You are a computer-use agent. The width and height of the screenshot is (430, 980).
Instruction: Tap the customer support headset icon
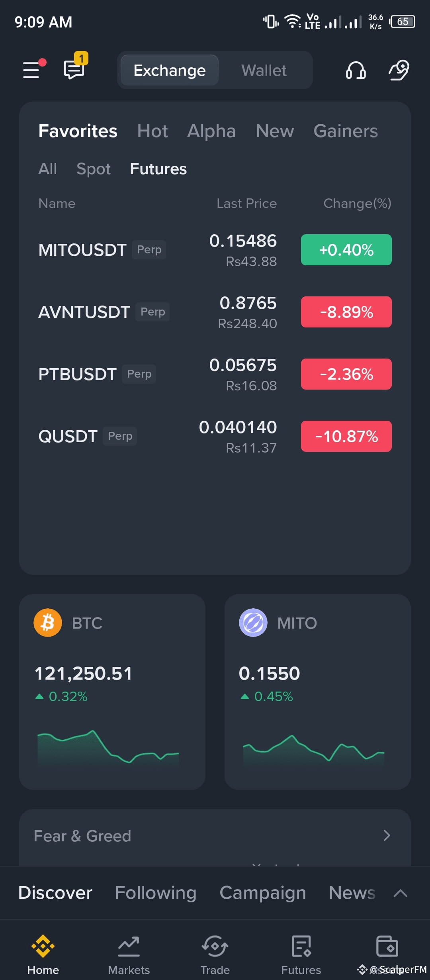[x=356, y=70]
